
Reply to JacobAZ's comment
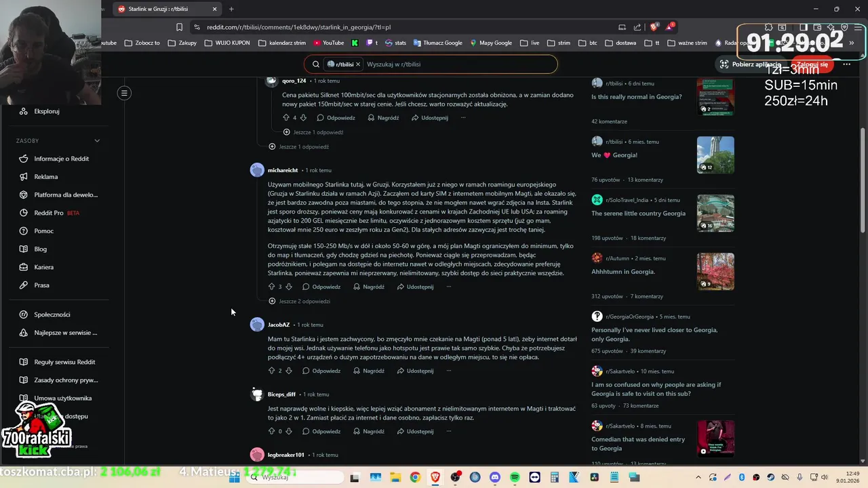[321, 371]
